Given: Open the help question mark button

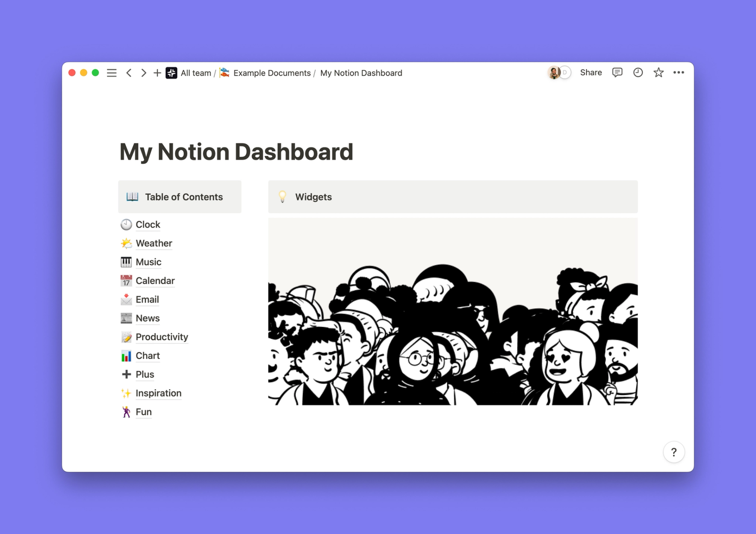Looking at the screenshot, I should click(x=674, y=452).
